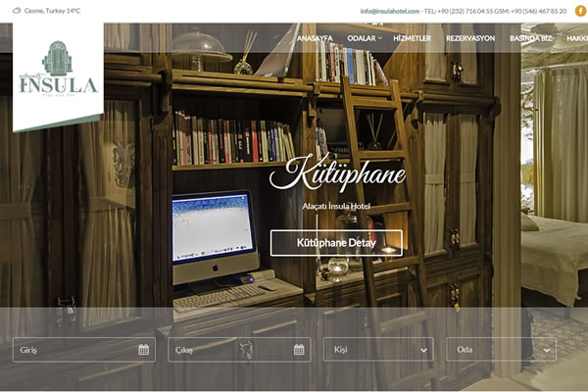Click the weather cloud icon
588x392 pixels.
[x=17, y=11]
